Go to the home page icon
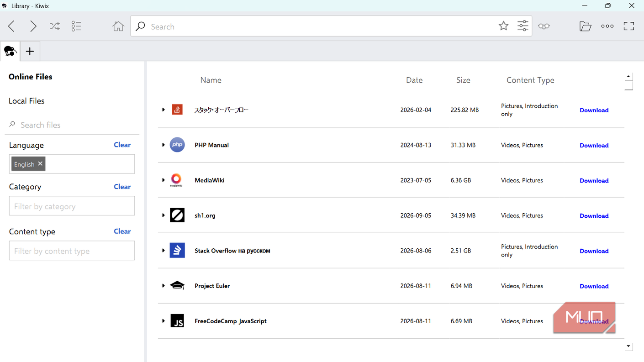 pos(118,26)
